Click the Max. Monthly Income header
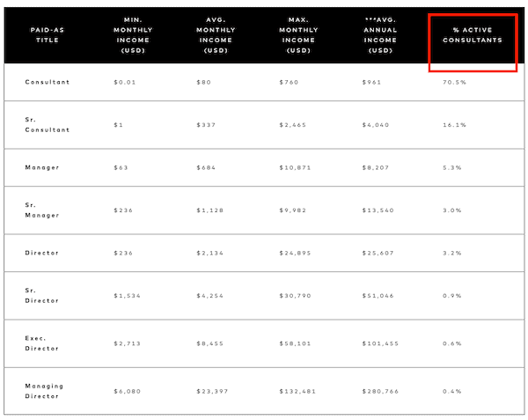The image size is (528, 420). pyautogui.click(x=298, y=35)
